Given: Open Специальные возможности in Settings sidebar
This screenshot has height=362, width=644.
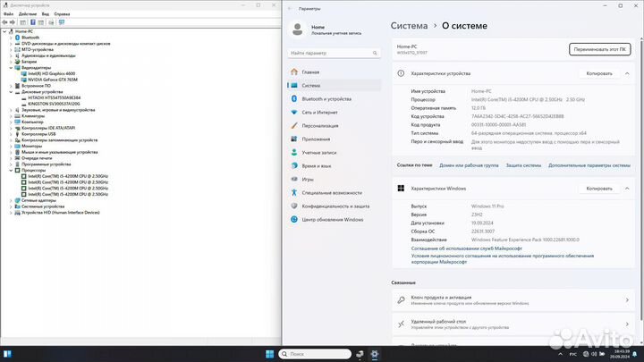Looking at the screenshot, I should coord(334,192).
